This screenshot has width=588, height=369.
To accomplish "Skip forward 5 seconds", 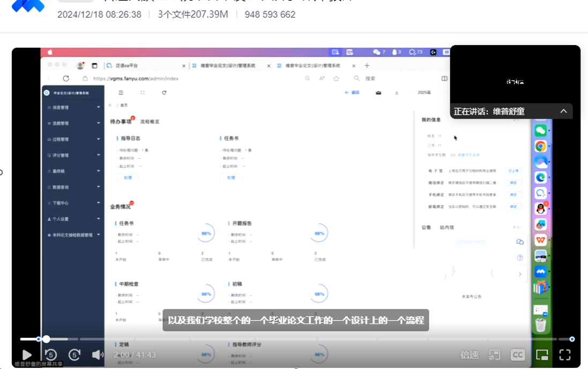I will (75, 355).
